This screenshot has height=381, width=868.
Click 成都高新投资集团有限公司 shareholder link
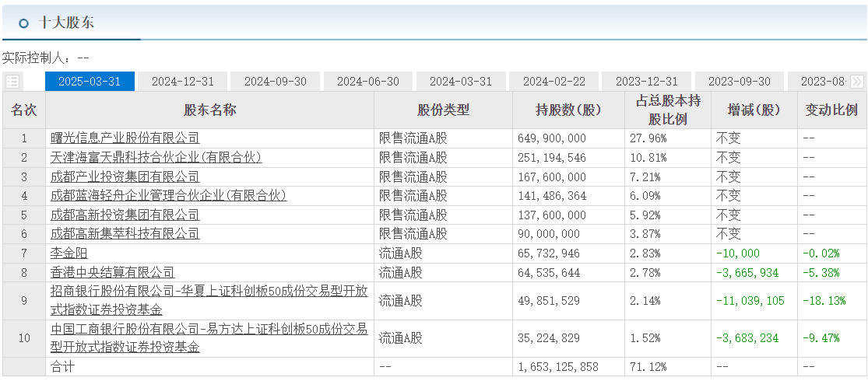[125, 215]
